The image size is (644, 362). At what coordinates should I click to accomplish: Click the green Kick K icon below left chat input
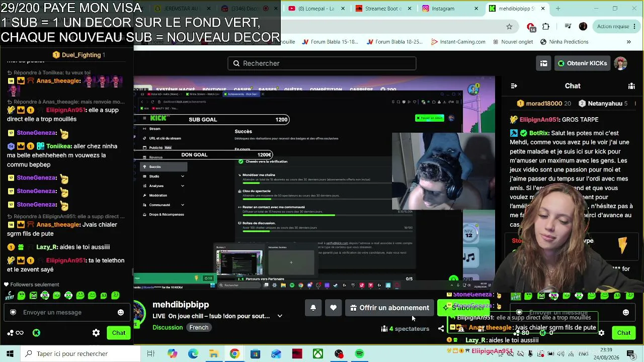click(36, 333)
